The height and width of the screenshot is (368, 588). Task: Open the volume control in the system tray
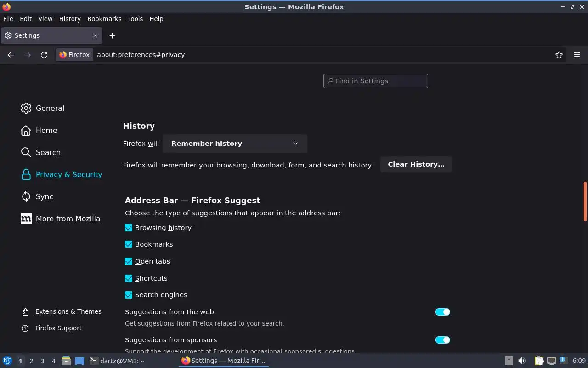point(522,361)
